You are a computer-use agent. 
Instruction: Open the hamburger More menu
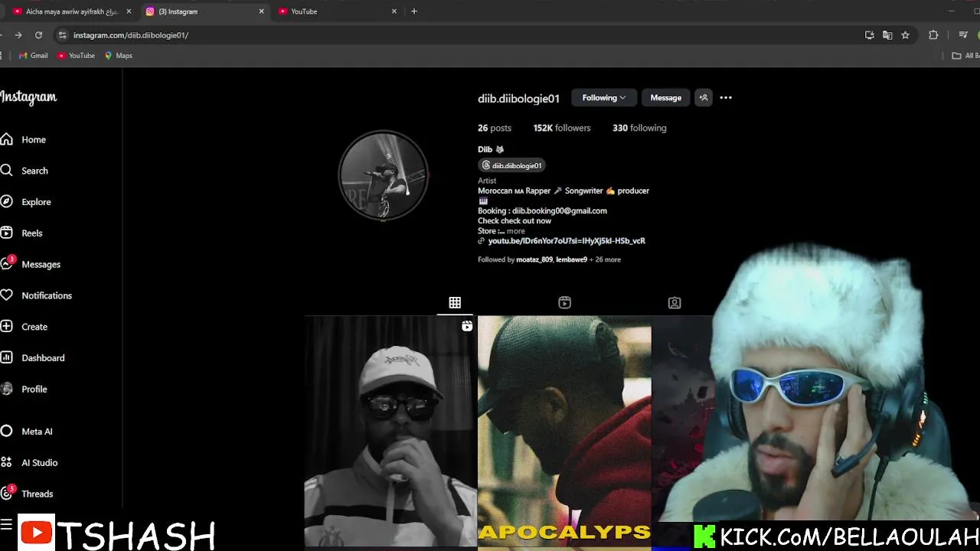point(6,524)
